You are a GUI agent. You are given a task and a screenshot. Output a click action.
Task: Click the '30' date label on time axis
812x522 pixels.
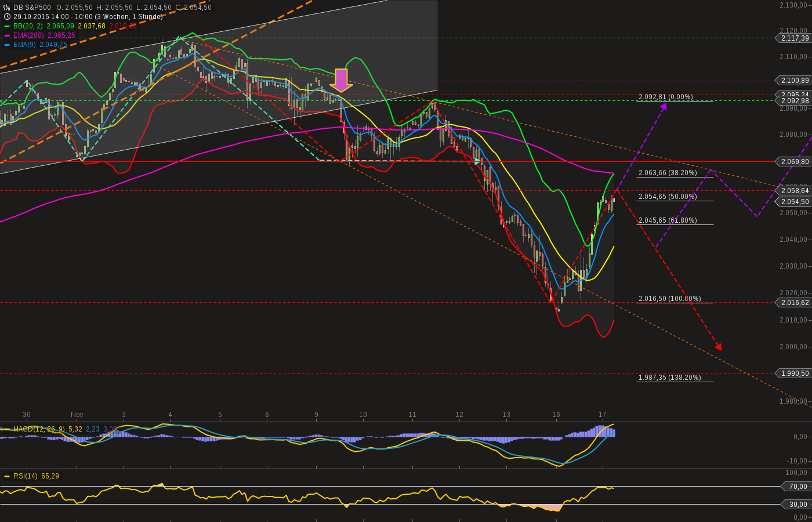[27, 415]
